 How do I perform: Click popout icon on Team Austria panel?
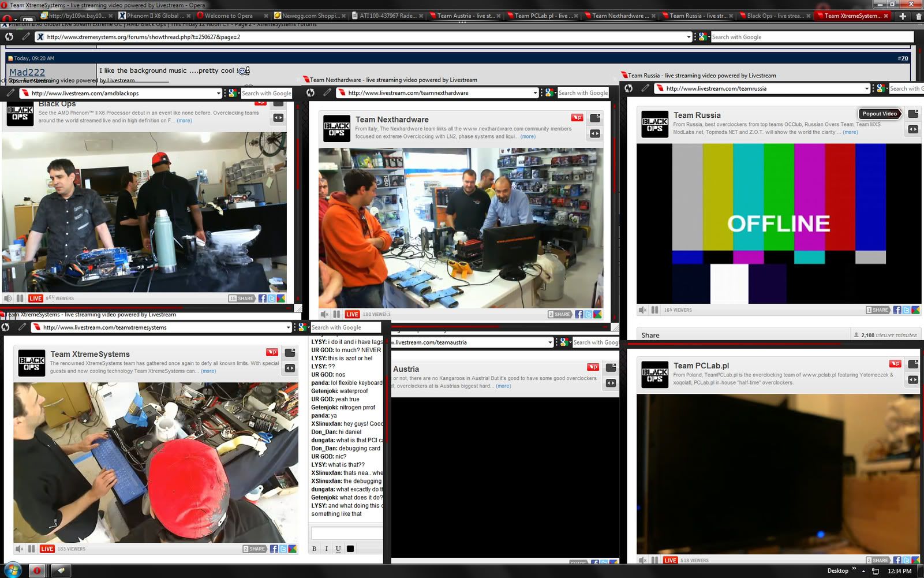tap(611, 368)
